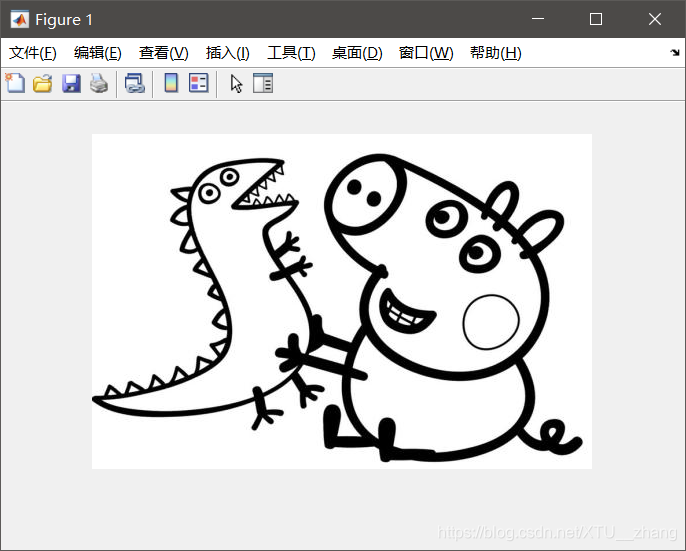Open the 帮助(H) menu
This screenshot has width=686, height=551.
point(496,53)
